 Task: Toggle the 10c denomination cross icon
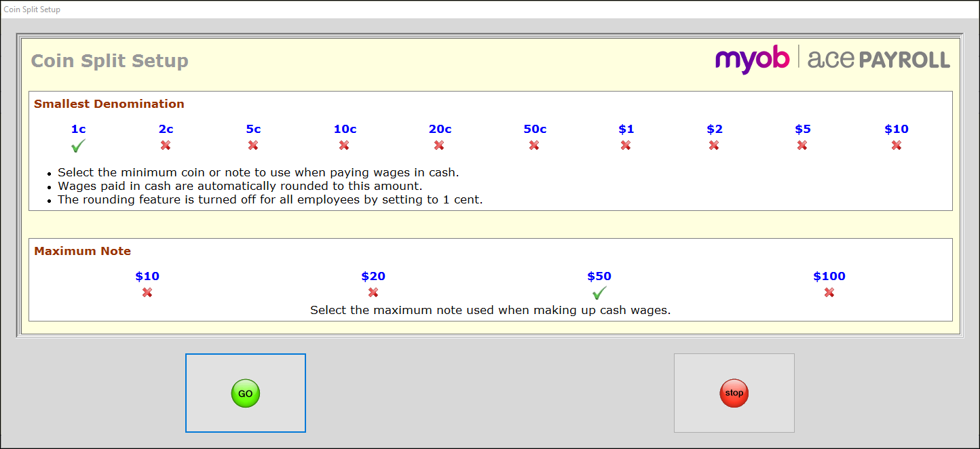click(344, 145)
